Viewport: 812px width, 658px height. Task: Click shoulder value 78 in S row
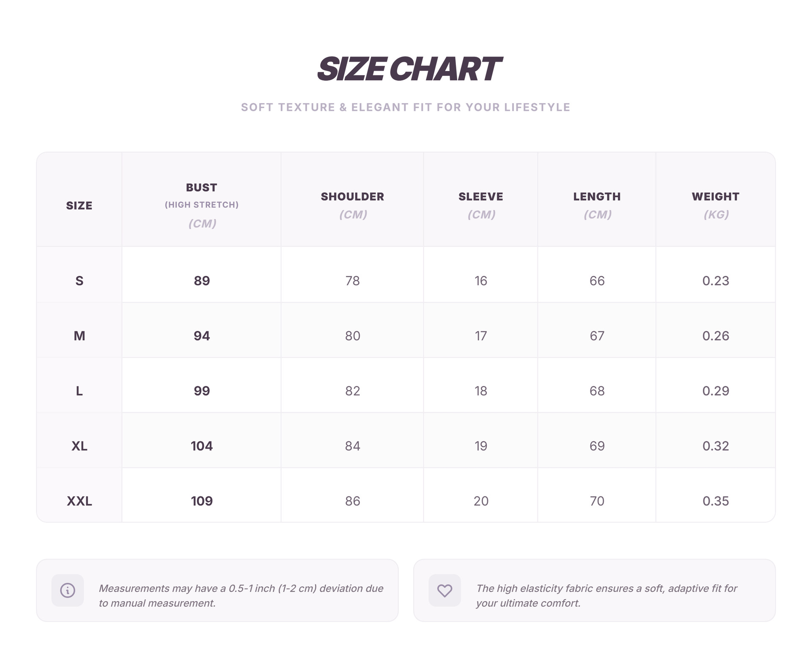pos(352,281)
